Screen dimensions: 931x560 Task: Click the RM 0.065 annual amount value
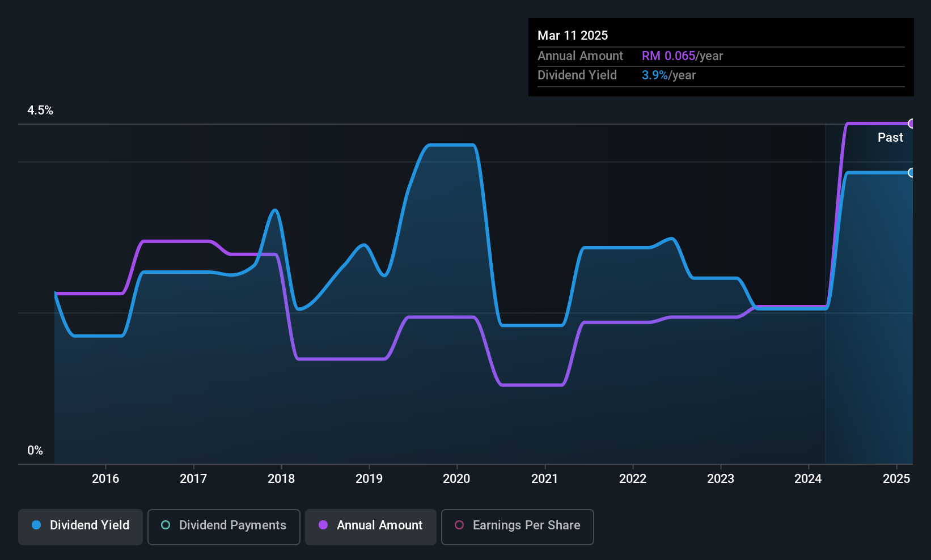pos(668,56)
